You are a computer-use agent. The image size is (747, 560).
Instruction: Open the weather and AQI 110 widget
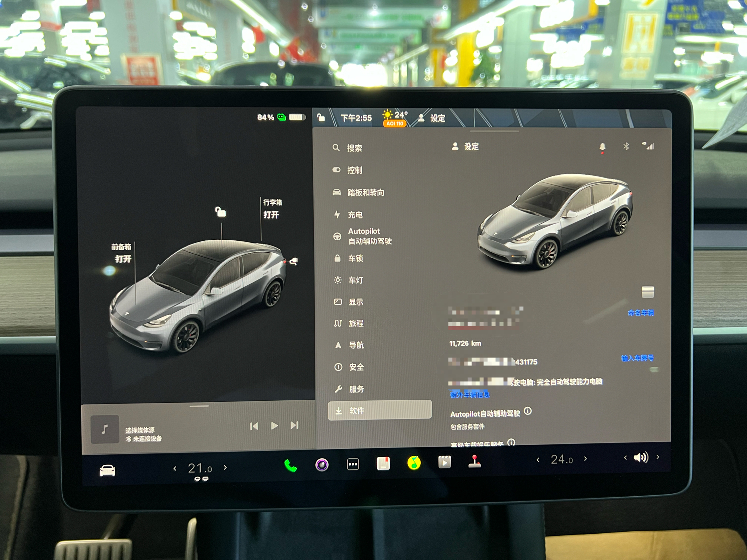pos(395,118)
